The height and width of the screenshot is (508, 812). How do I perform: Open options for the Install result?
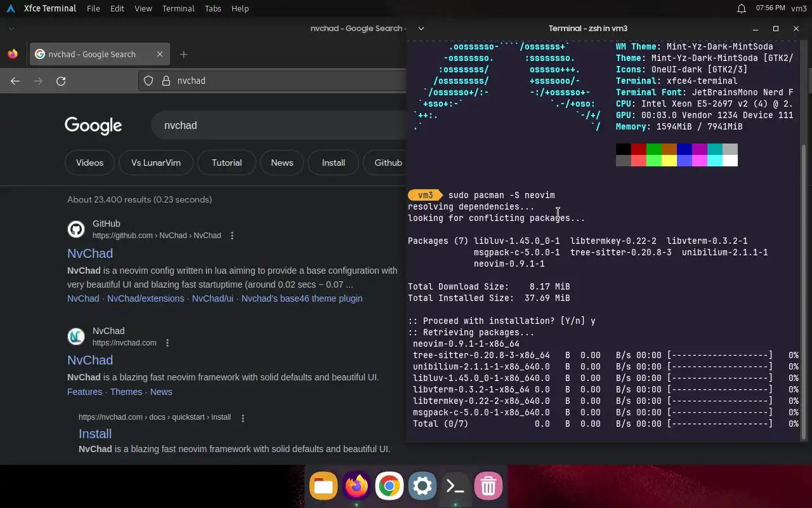(242, 418)
